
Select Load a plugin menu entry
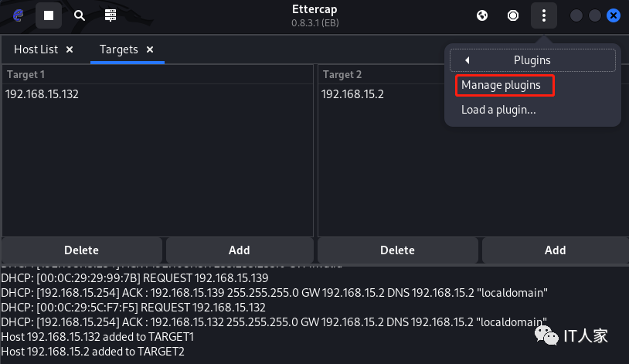[498, 110]
